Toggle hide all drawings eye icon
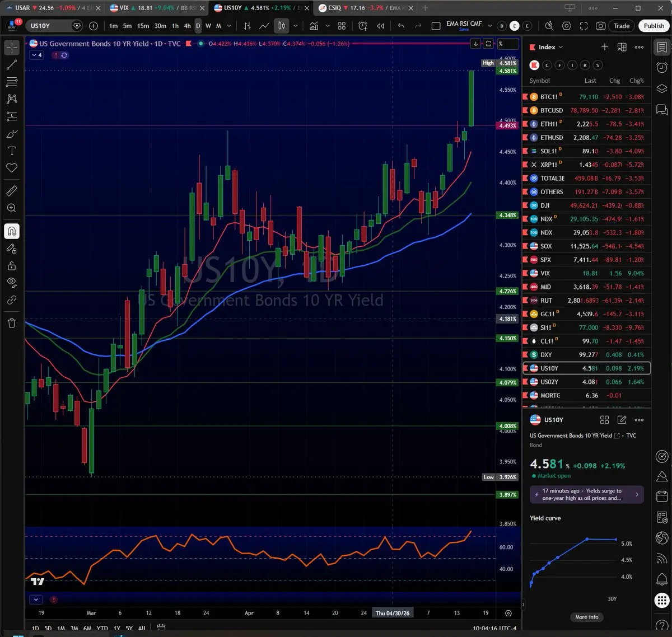 point(12,283)
